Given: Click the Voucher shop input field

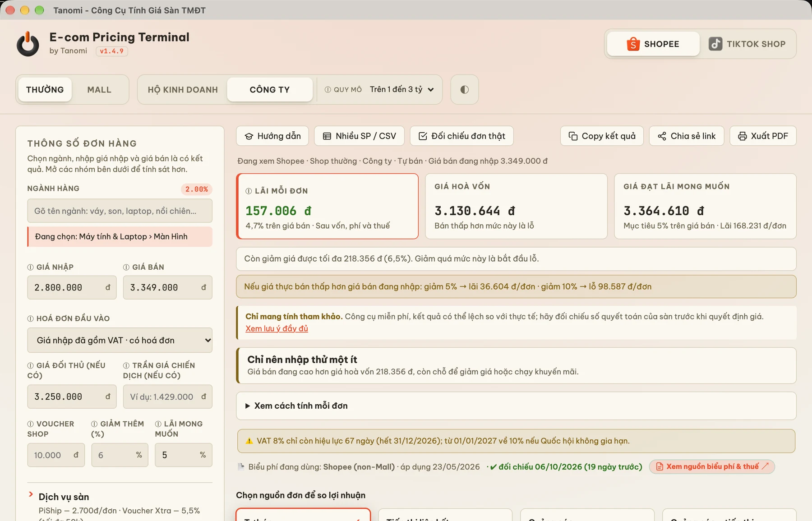Looking at the screenshot, I should tap(56, 455).
